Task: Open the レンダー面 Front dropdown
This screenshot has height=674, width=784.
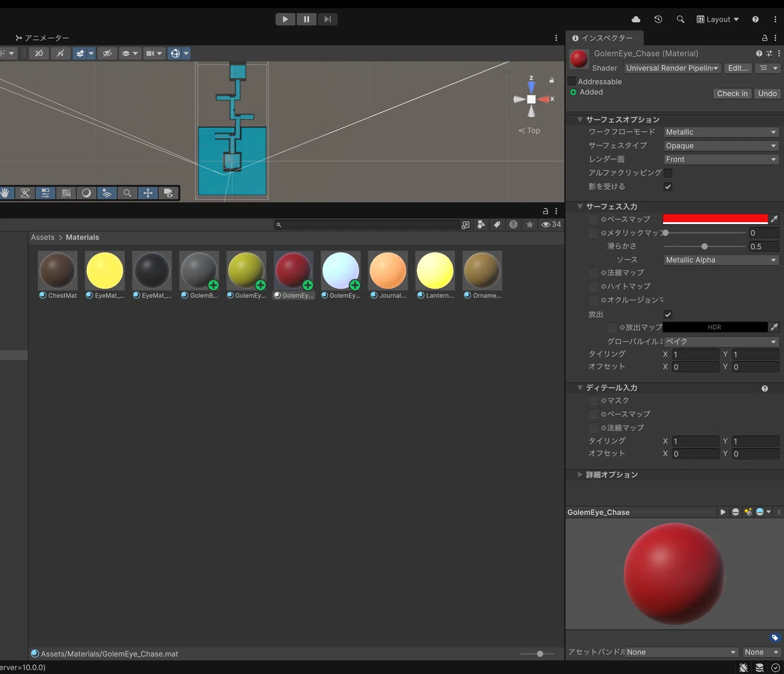Action: [x=721, y=159]
